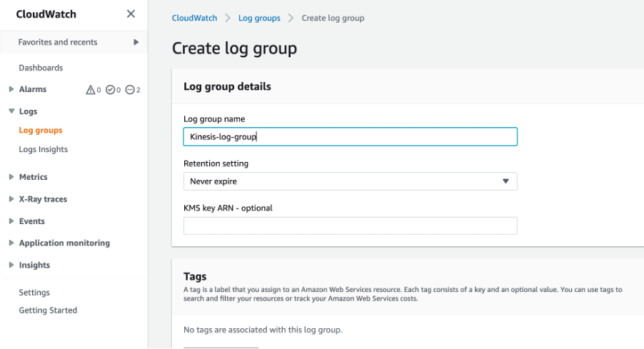Screen dimensions: 644x349
Task: Close the CloudWatch navigation panel
Action: (131, 14)
